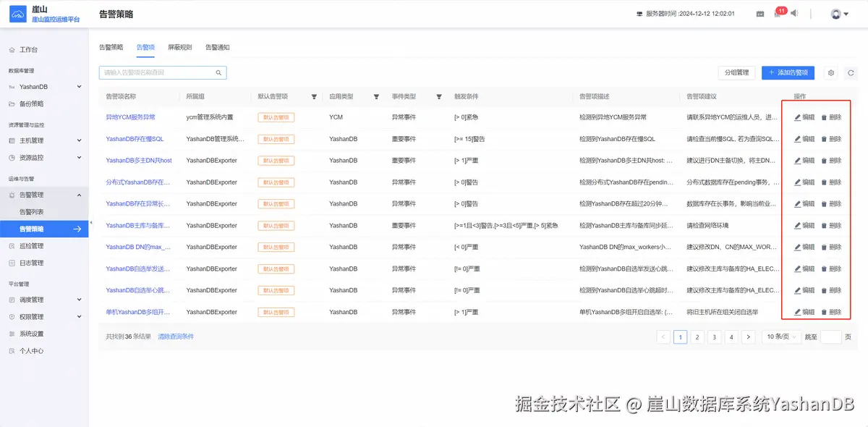868x427 pixels.
Task: Edit the 单机YashanDB多组开 alert row
Action: pos(804,313)
